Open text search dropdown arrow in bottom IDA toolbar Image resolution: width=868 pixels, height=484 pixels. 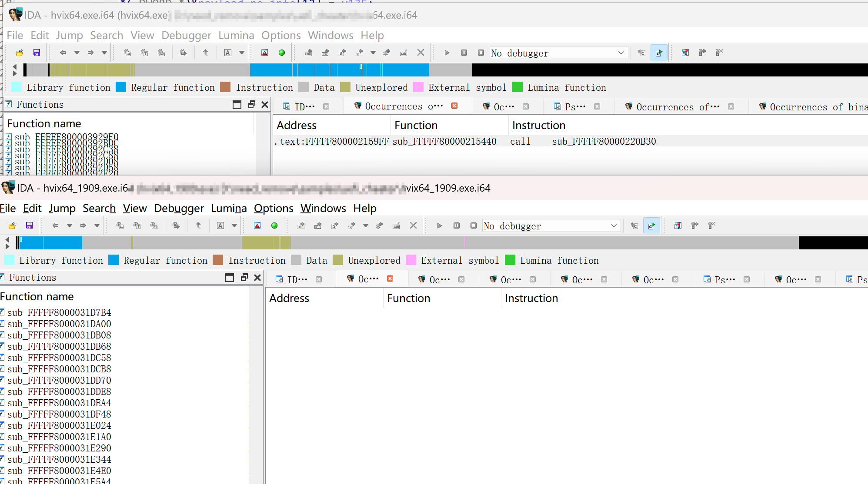click(x=234, y=225)
